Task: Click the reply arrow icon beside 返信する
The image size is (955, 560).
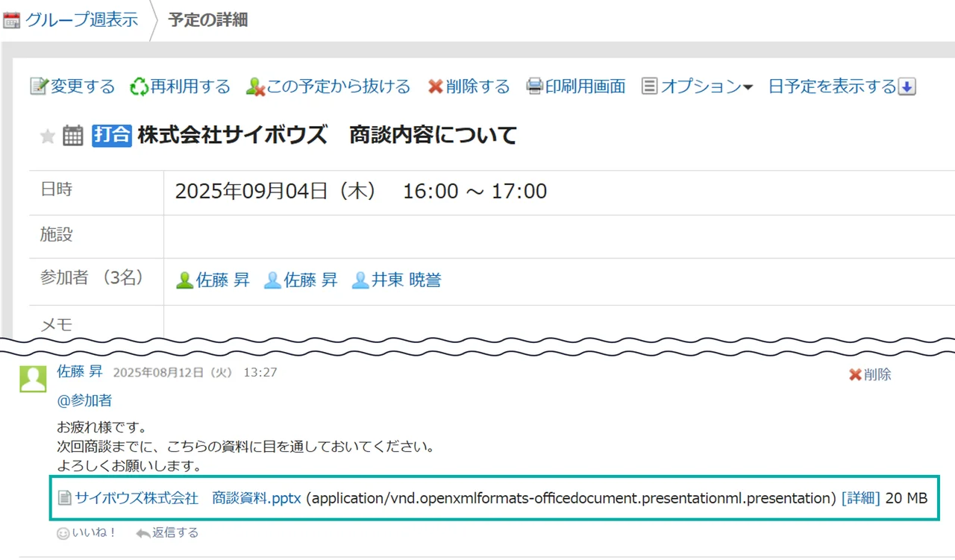Action: pyautogui.click(x=143, y=533)
